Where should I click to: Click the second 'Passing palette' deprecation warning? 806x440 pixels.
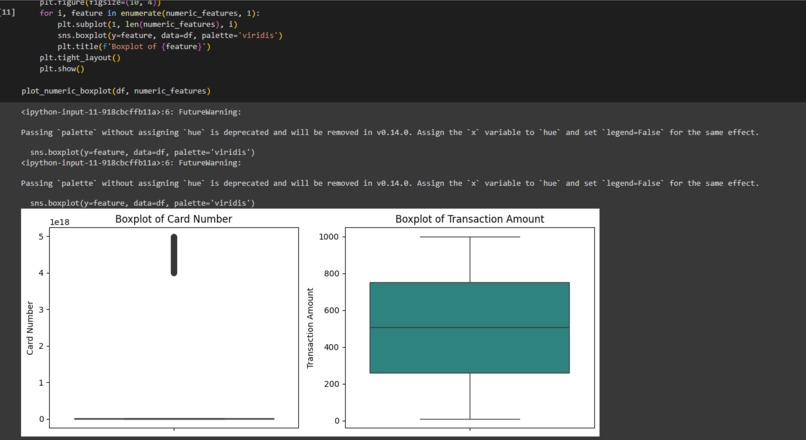click(x=390, y=183)
